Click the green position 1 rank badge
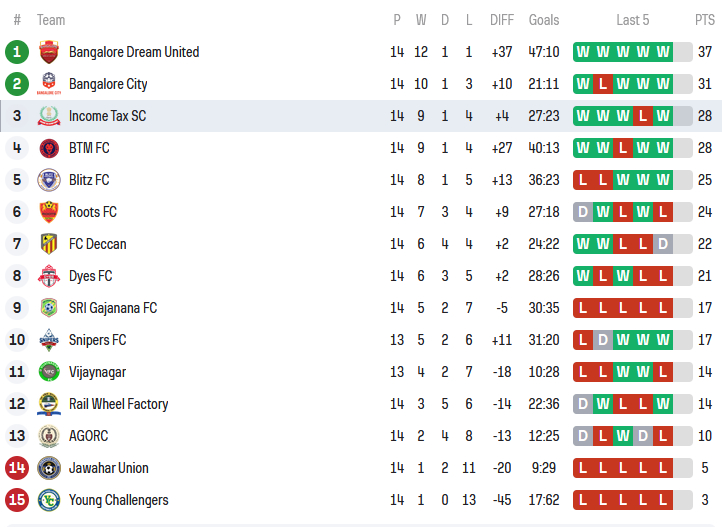This screenshot has width=722, height=527. pyautogui.click(x=17, y=52)
